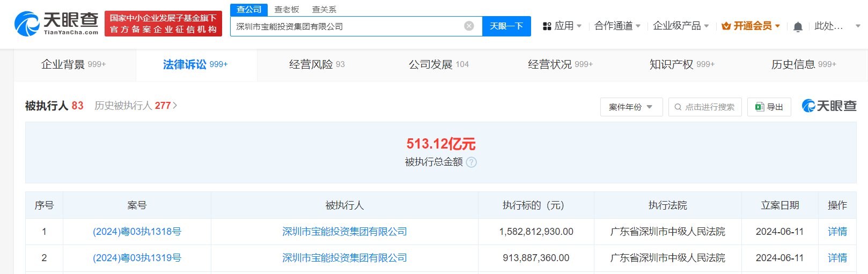
Task: Click date 2024-06-11 in row 2
Action: (780, 258)
